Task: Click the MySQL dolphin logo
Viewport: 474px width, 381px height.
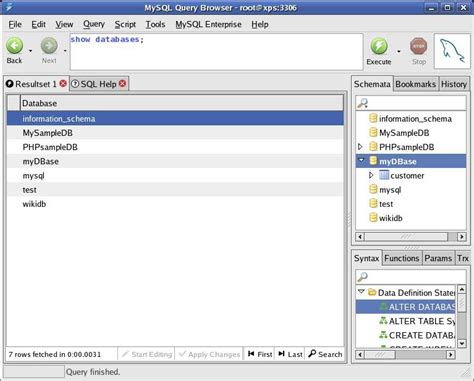Action: (x=452, y=51)
